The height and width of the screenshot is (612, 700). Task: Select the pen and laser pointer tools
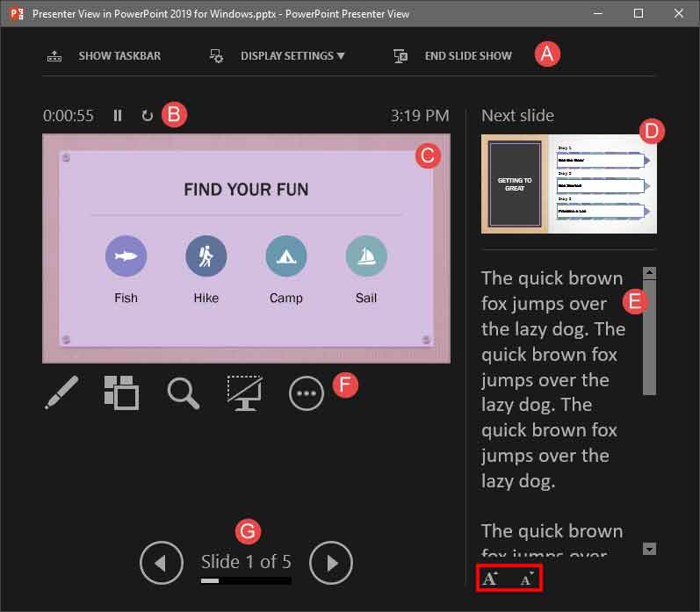click(61, 392)
